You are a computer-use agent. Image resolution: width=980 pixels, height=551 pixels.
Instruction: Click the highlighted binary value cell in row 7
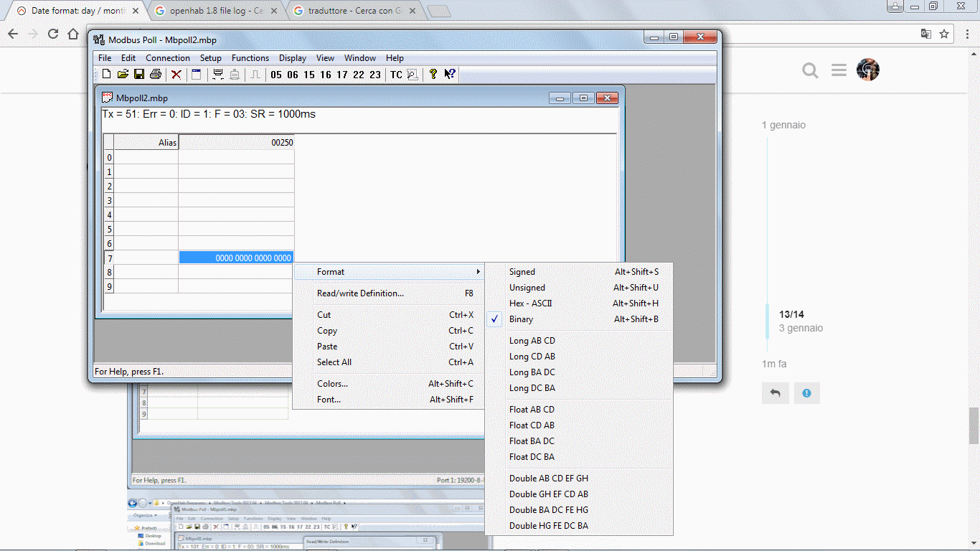[x=236, y=258]
